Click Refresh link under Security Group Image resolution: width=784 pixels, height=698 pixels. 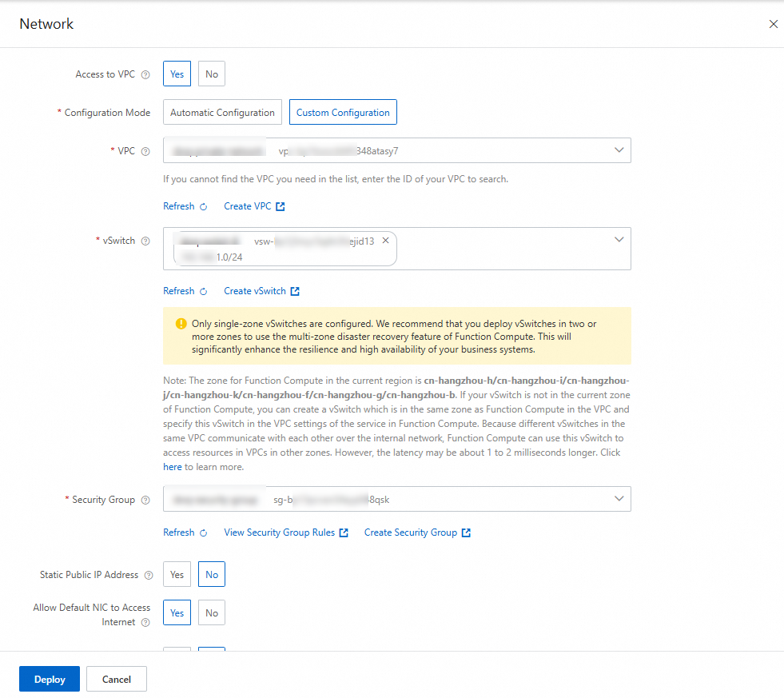[x=178, y=532]
